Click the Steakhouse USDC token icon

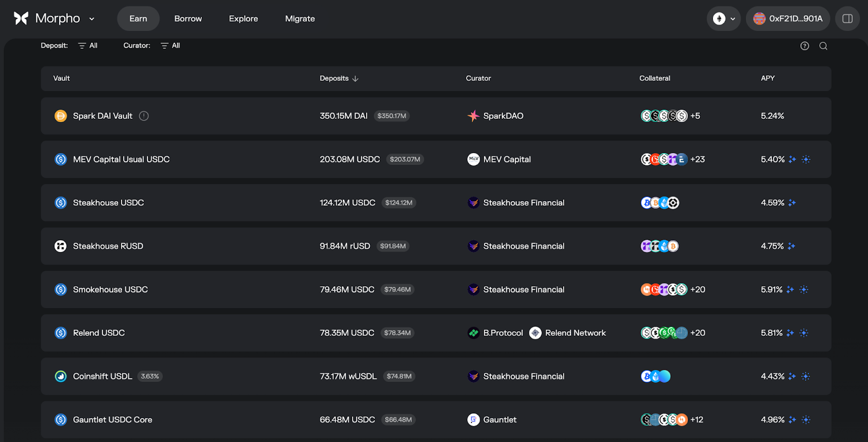pyautogui.click(x=61, y=203)
